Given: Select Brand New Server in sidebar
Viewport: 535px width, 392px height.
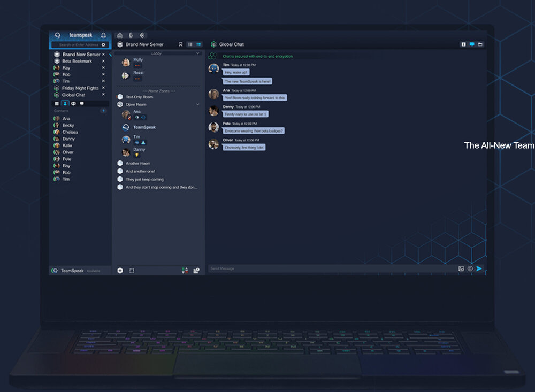Looking at the screenshot, I should (x=77, y=54).
